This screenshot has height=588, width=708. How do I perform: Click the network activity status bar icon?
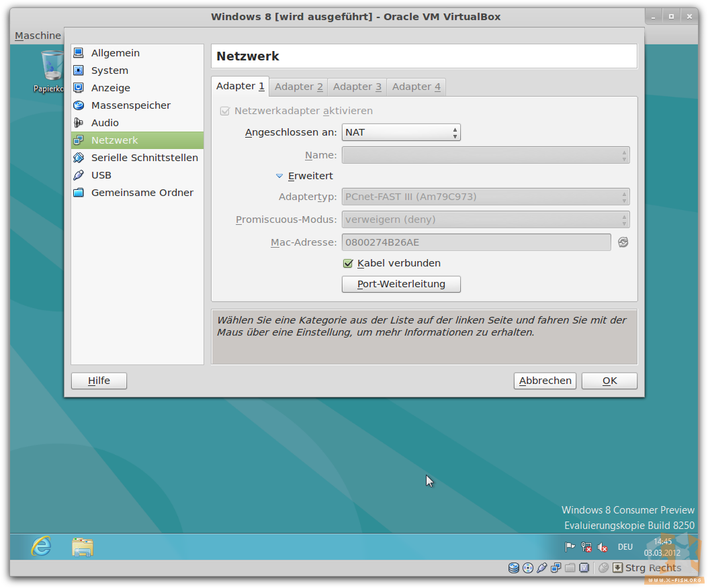coord(556,568)
